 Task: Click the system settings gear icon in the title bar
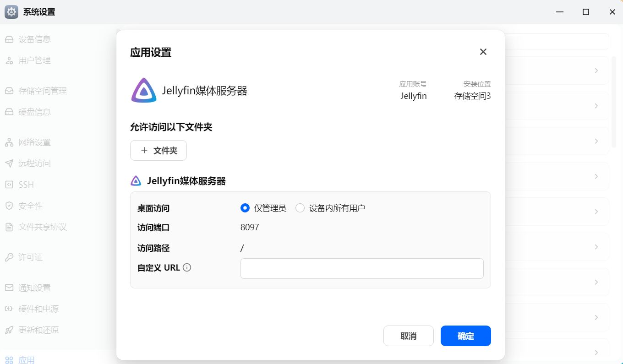[x=11, y=12]
